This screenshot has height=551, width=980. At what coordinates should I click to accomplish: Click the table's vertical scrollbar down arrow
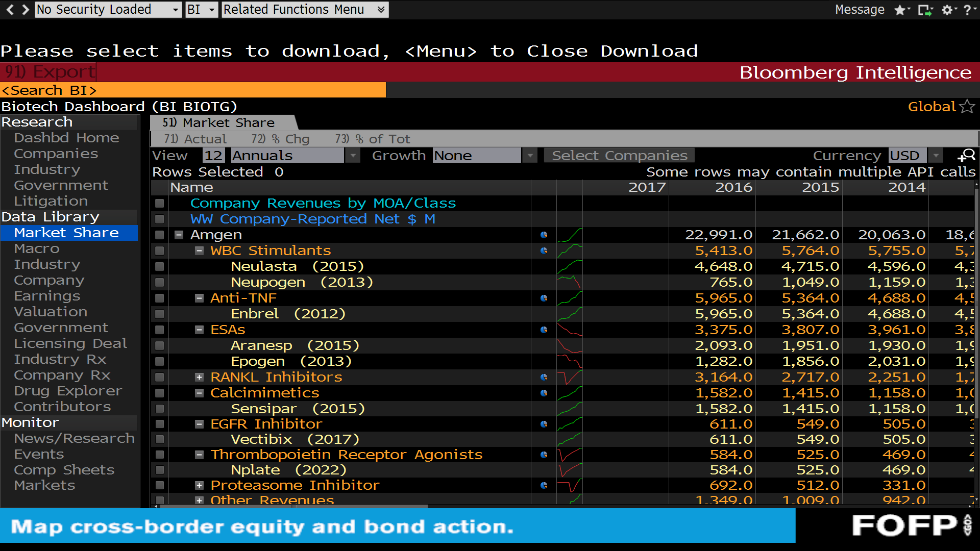click(976, 501)
